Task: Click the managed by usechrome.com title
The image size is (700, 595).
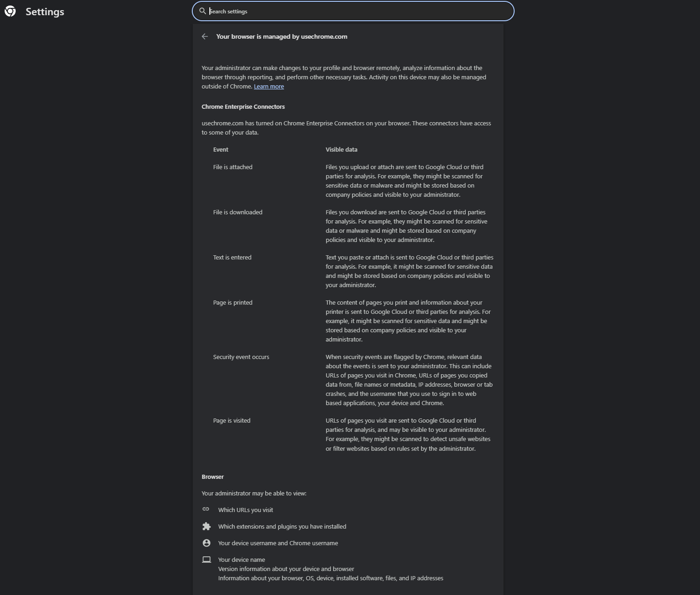Action: pyautogui.click(x=282, y=37)
